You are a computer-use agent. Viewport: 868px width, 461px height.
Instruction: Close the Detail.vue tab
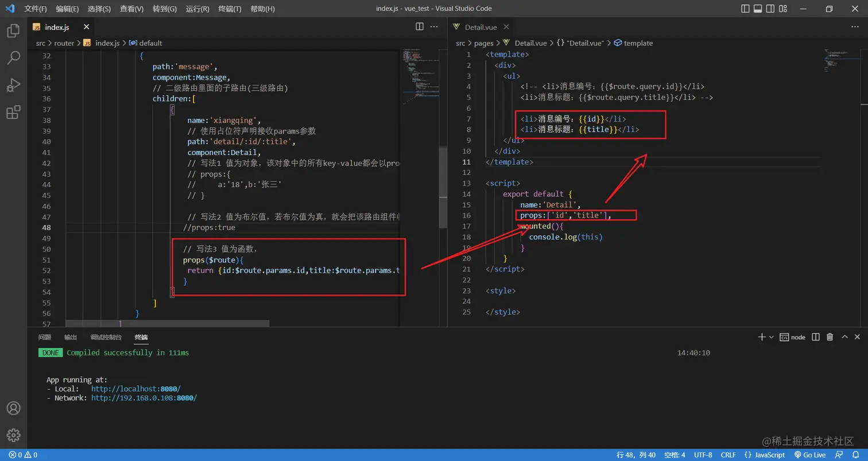click(507, 27)
